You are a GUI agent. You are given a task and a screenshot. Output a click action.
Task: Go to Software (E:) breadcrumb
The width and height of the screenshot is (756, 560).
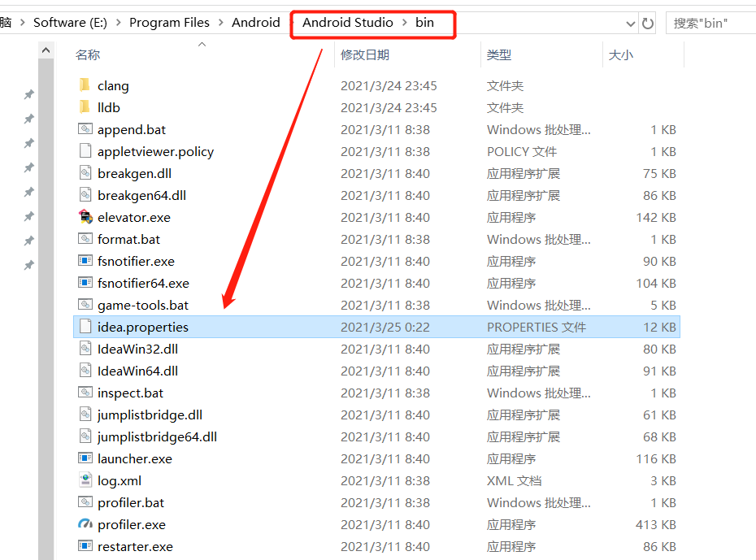pos(71,23)
